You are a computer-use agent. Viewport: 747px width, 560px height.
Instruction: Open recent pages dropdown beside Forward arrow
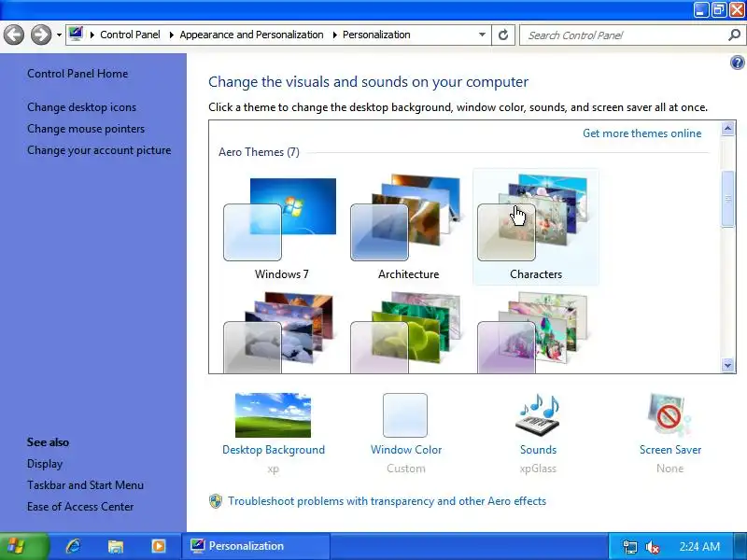[59, 35]
